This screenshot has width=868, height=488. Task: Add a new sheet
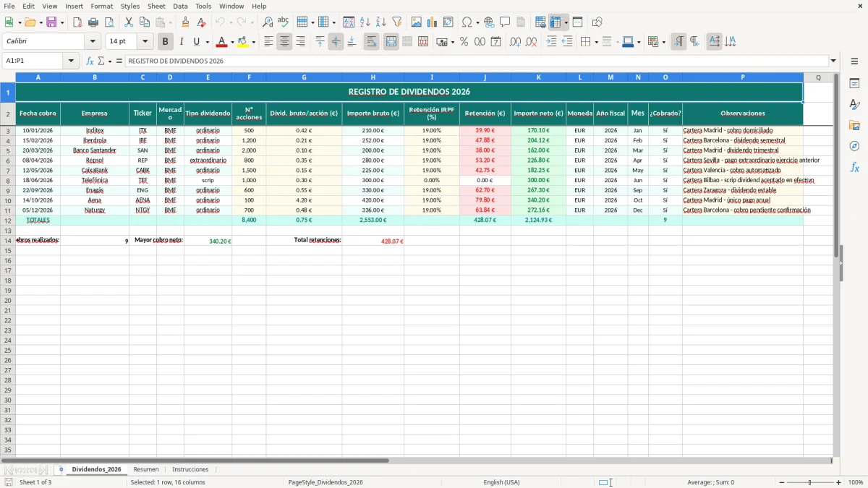(x=61, y=469)
